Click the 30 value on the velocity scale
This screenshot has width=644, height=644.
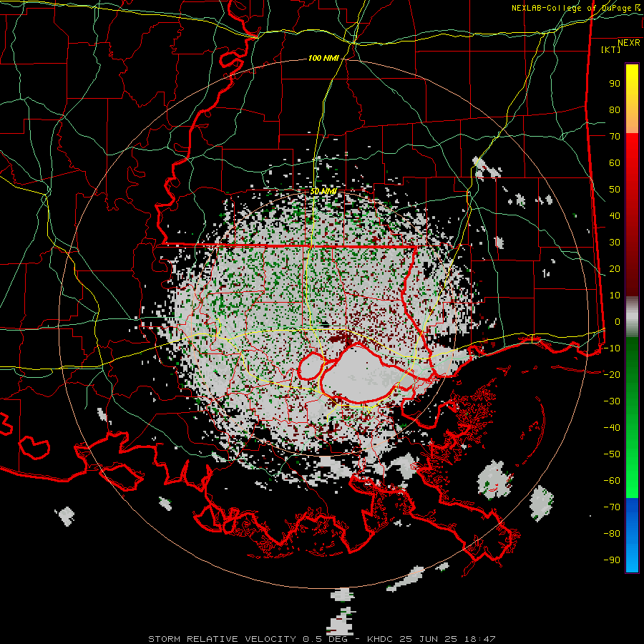(x=615, y=243)
